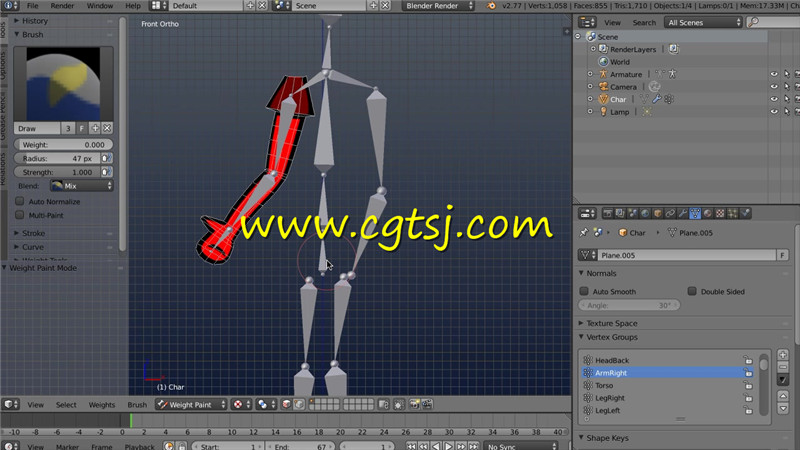The height and width of the screenshot is (450, 800).
Task: Open the Window menu
Action: click(99, 6)
